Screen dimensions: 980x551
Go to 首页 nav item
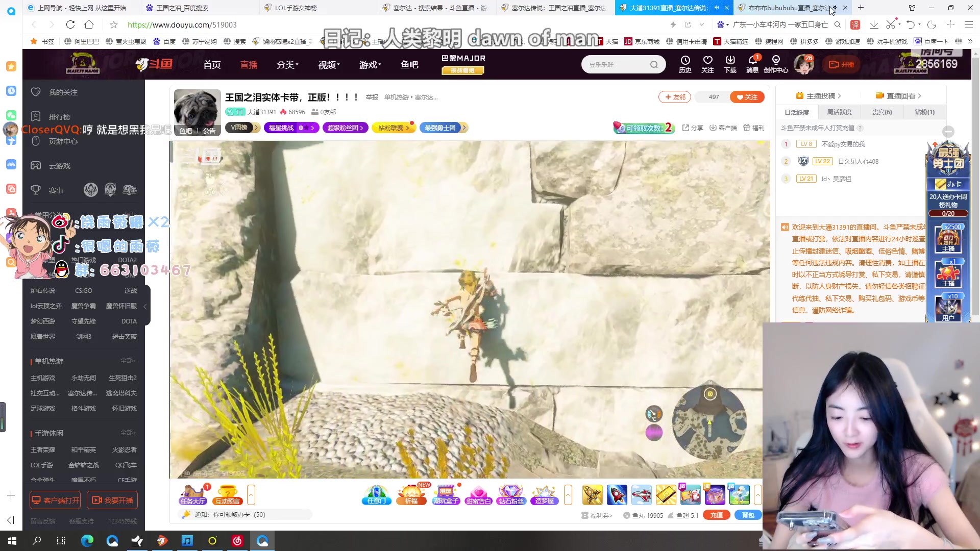coord(212,65)
